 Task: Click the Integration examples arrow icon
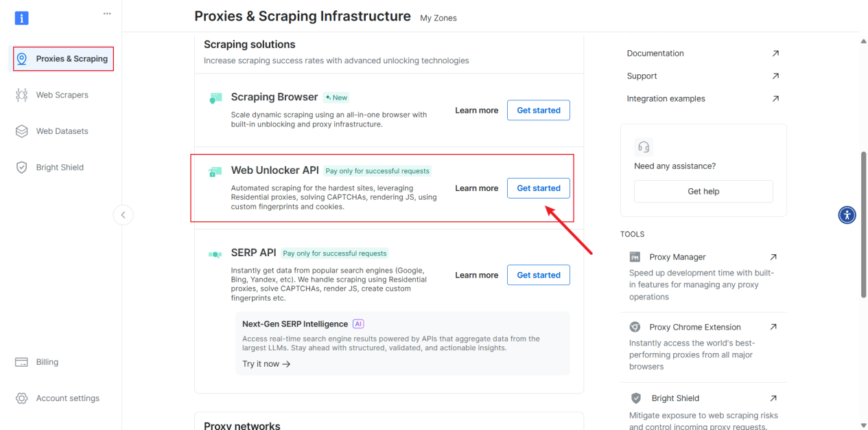click(775, 98)
